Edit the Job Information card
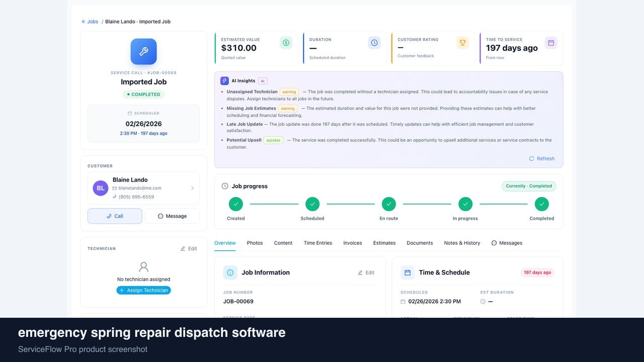 click(366, 273)
